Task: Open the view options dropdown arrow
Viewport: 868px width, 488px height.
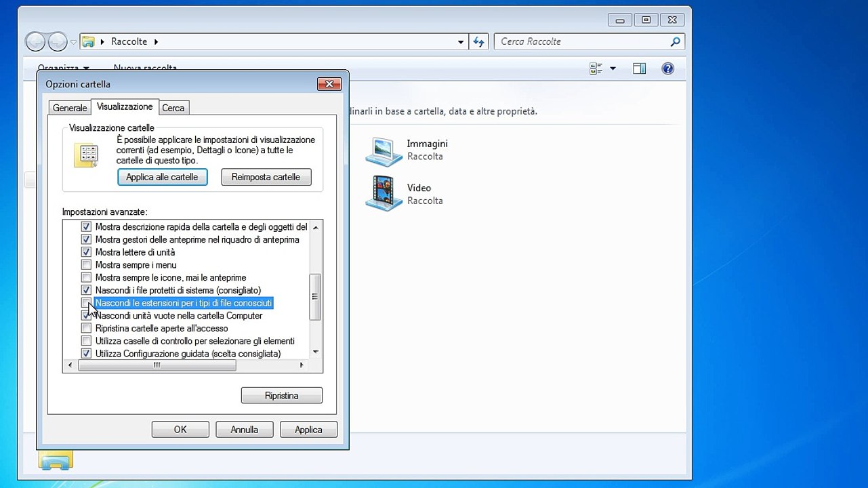Action: click(x=613, y=68)
